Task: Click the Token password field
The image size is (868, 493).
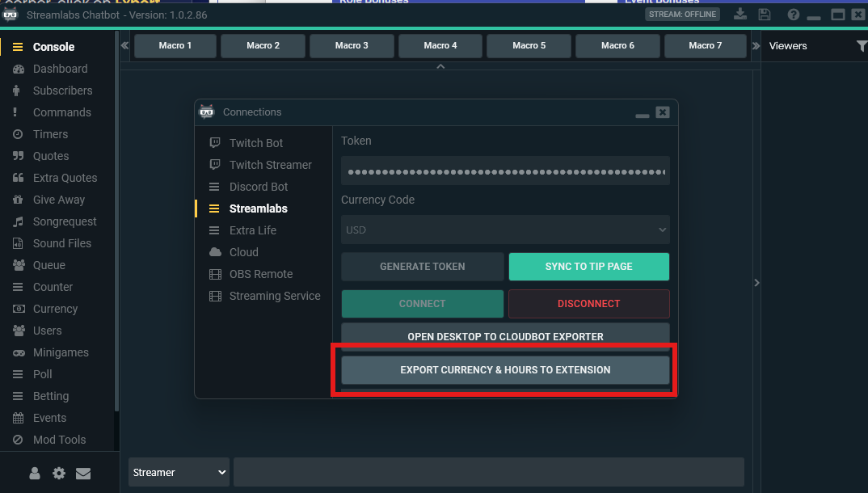Action: coord(505,171)
